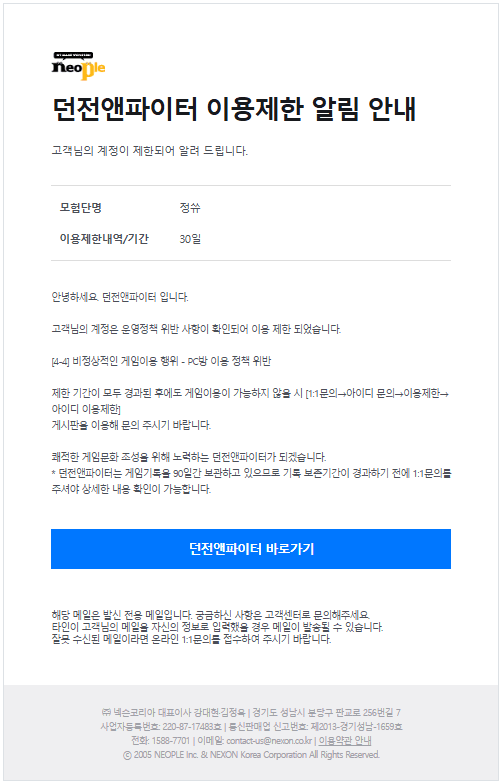502x783 pixels.
Task: Click the 던전앤파이터 이용제한 알림 안내 heading
Action: tap(234, 109)
